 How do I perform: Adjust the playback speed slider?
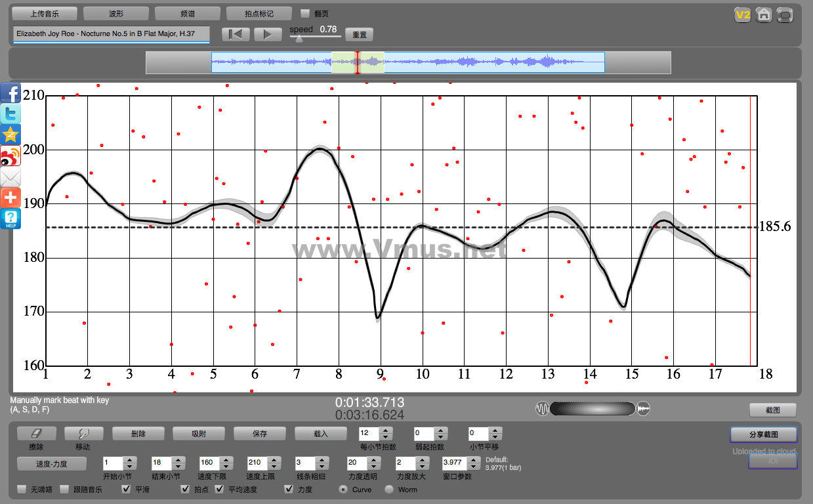click(x=299, y=38)
